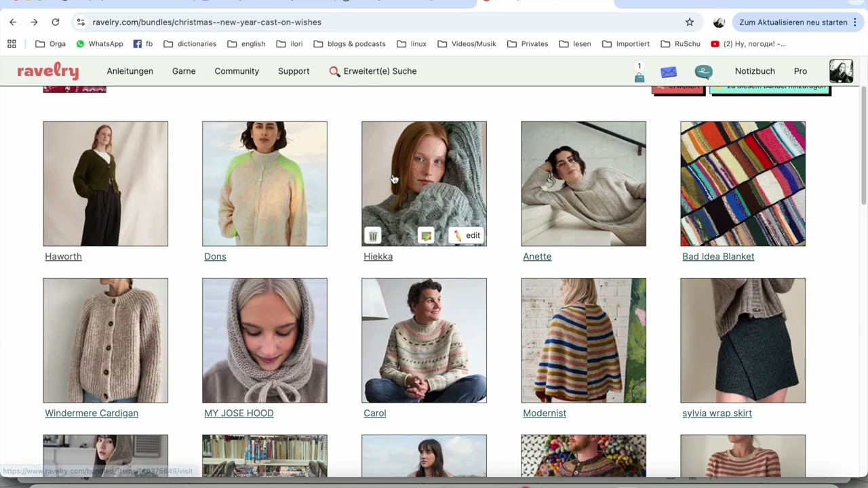
Task: Click the site info icon in address bar
Action: pyautogui.click(x=81, y=22)
